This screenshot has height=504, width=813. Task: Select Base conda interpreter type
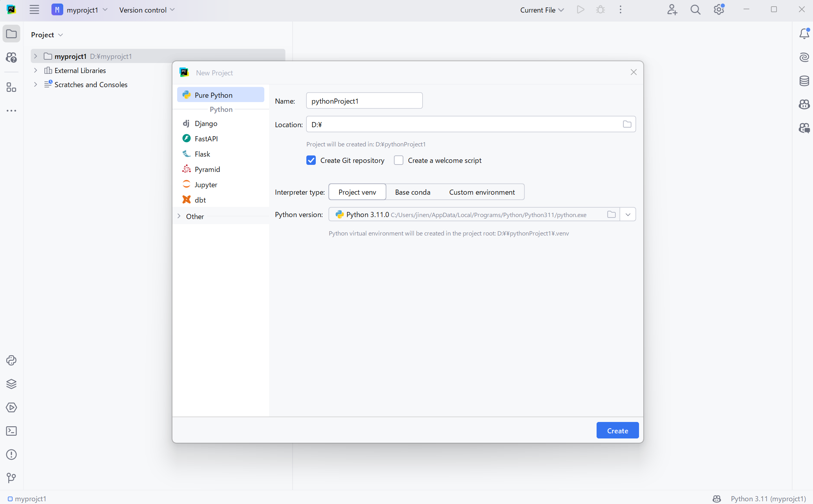point(412,192)
